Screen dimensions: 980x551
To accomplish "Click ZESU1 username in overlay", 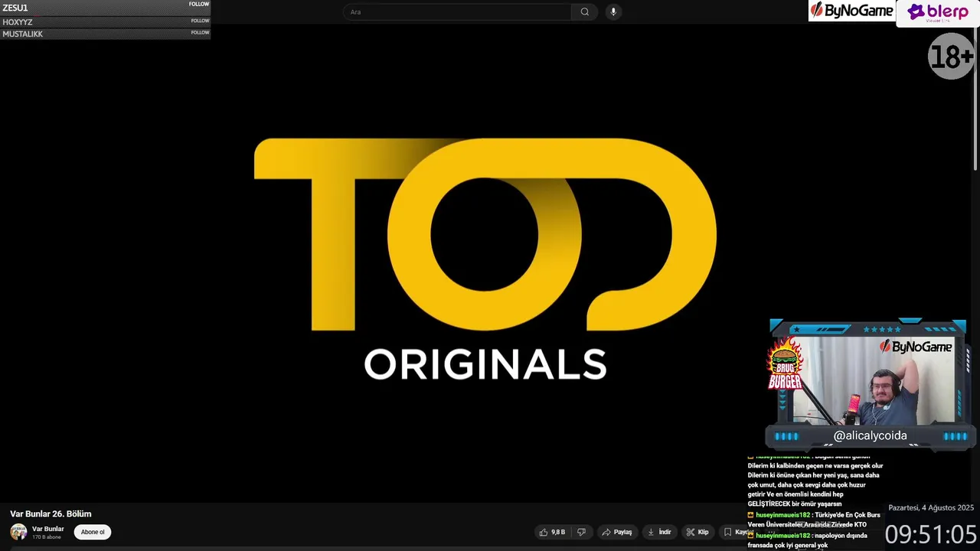I will coord(15,8).
